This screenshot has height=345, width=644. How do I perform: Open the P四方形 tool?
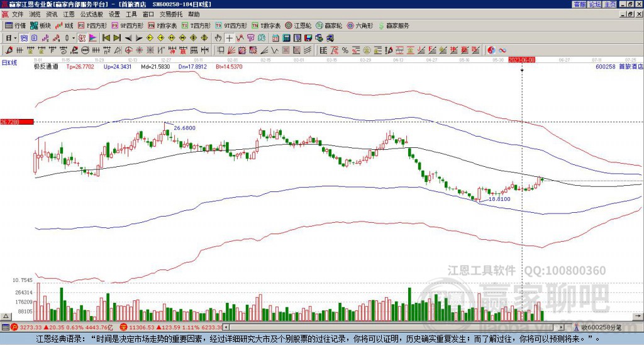click(x=92, y=25)
